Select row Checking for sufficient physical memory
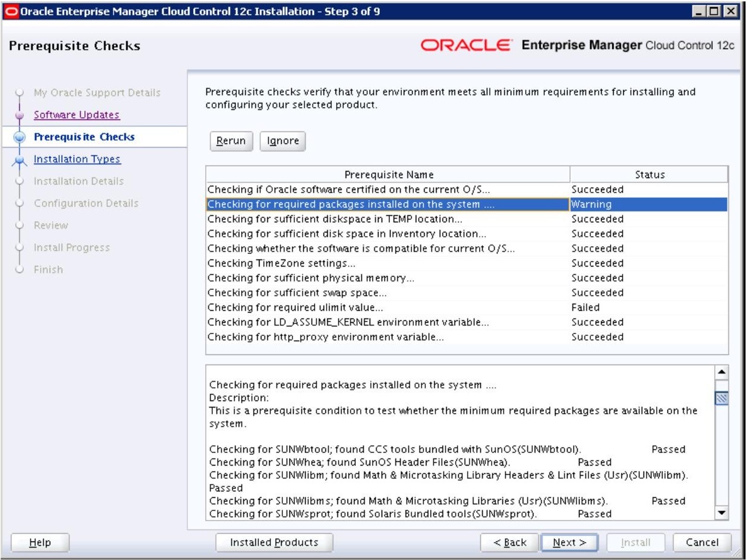This screenshot has height=560, width=747. 467,278
